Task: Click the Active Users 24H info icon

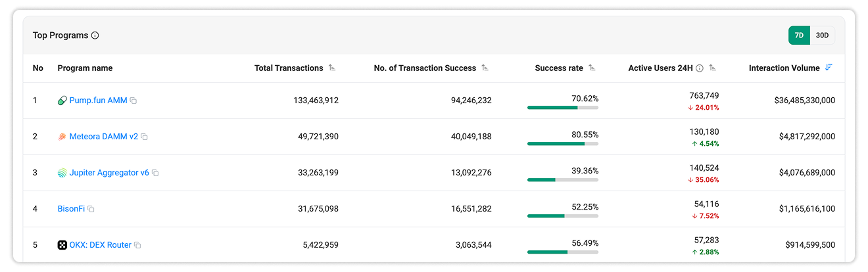Action: (x=700, y=68)
